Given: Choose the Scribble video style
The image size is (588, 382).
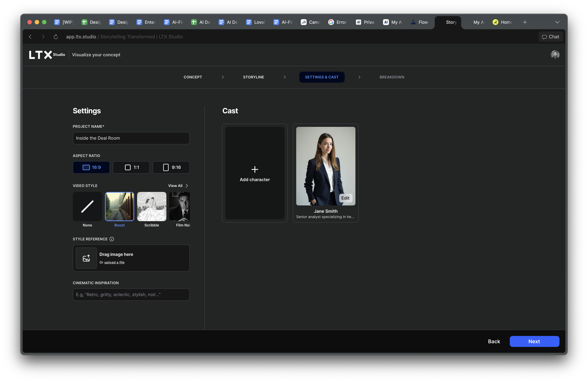Looking at the screenshot, I should click(152, 207).
